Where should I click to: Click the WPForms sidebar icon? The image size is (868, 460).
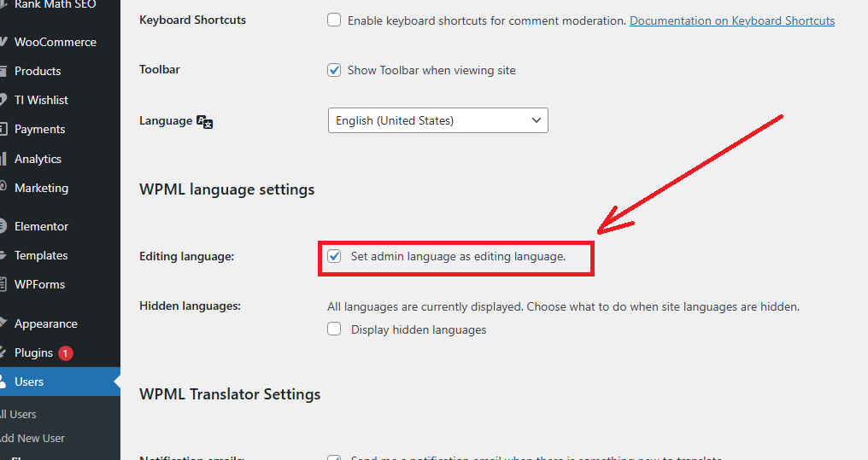(3, 284)
